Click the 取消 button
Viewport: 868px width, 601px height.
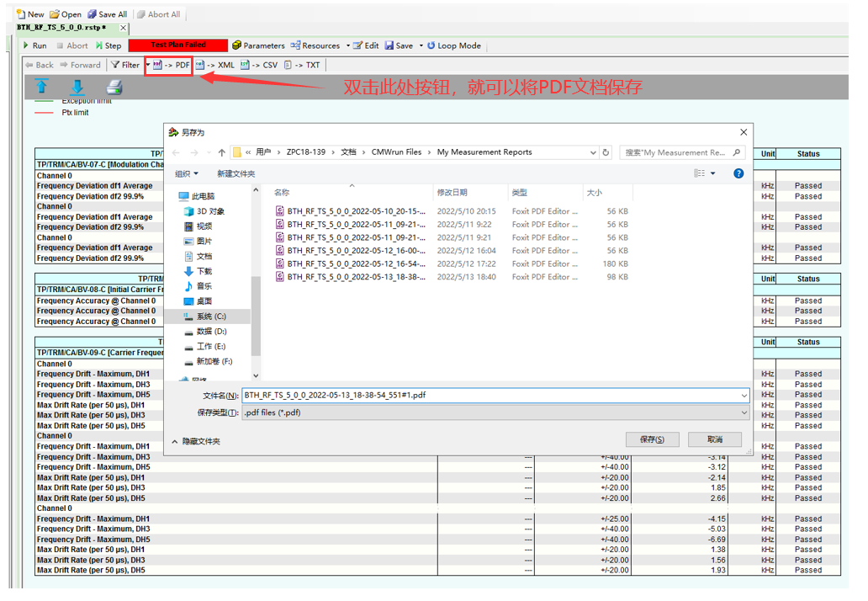click(715, 440)
